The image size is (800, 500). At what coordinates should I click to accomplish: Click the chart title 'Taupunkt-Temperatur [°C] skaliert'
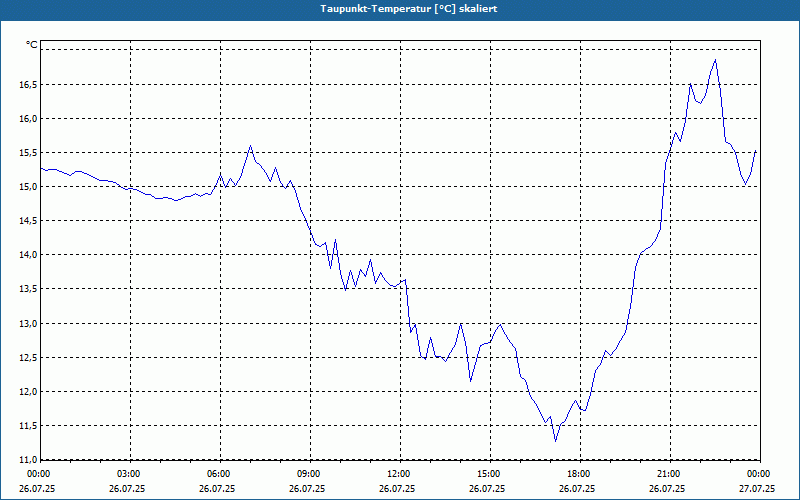(x=409, y=9)
